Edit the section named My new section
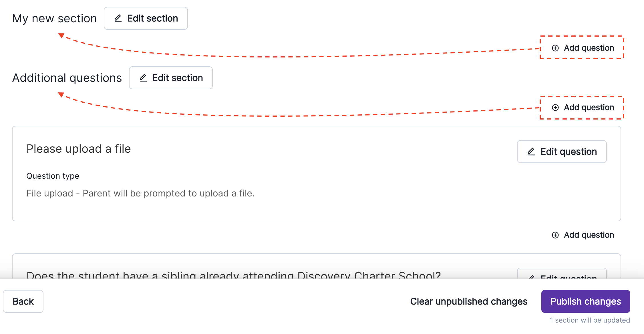This screenshot has height=334, width=644. click(x=146, y=18)
